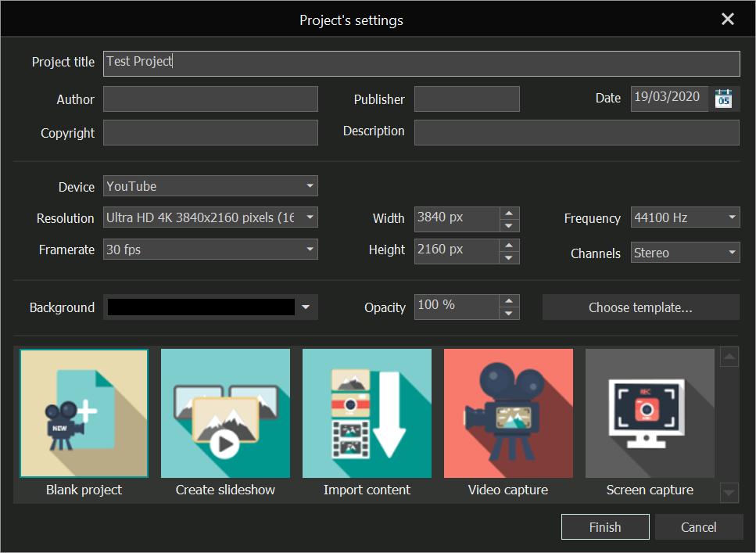Pick the Import content icon
Screen dimensions: 756x553
tap(367, 413)
